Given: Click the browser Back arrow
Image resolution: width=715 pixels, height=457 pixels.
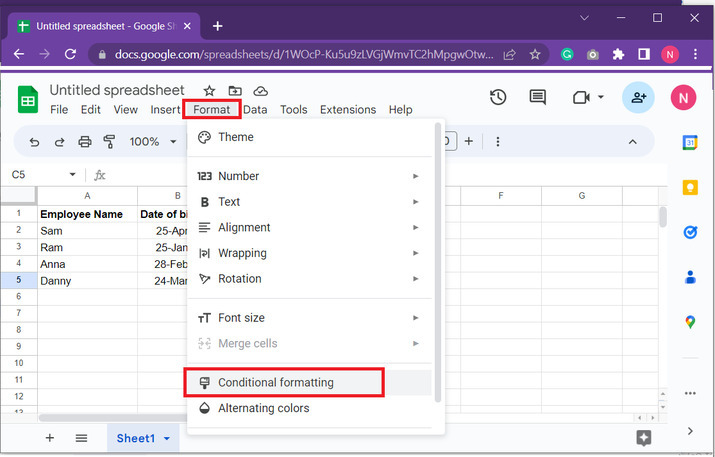Looking at the screenshot, I should coord(19,54).
